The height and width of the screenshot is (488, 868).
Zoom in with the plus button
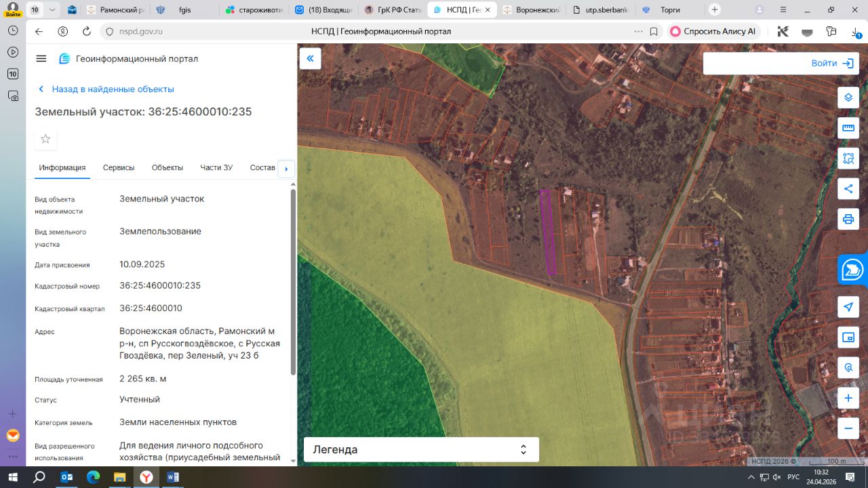(848, 398)
